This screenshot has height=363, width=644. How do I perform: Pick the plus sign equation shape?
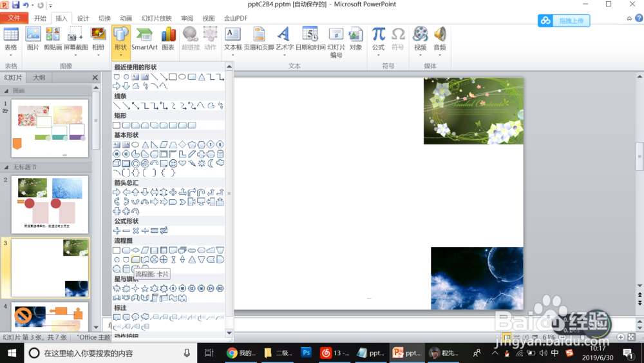[x=117, y=231]
